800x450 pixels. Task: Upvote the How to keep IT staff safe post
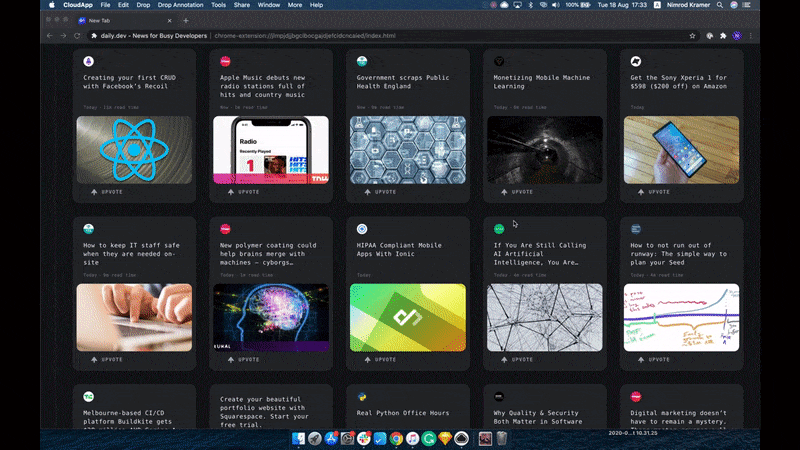point(107,360)
